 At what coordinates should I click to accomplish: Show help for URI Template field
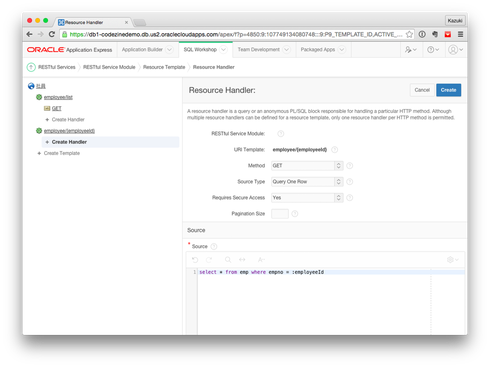click(335, 150)
